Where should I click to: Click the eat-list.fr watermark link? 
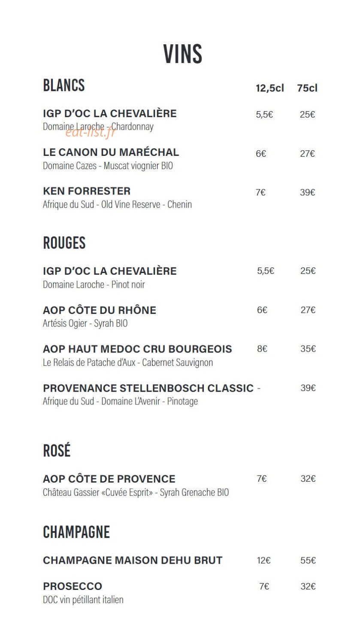click(x=91, y=133)
